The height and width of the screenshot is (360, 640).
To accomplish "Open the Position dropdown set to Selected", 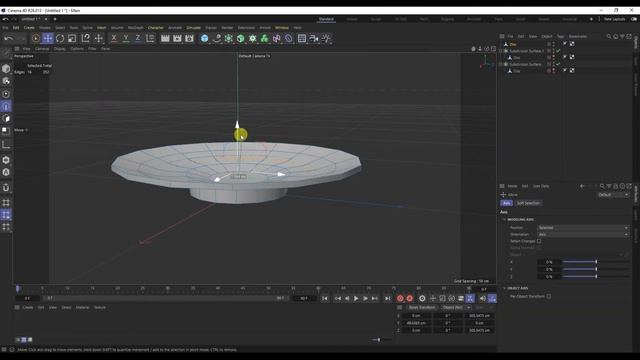I will (x=583, y=228).
